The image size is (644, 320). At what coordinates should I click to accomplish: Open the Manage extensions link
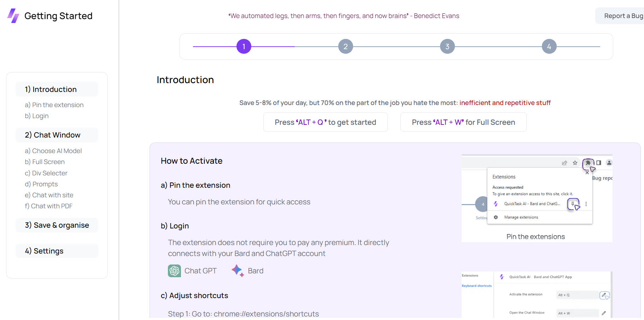[x=521, y=217]
